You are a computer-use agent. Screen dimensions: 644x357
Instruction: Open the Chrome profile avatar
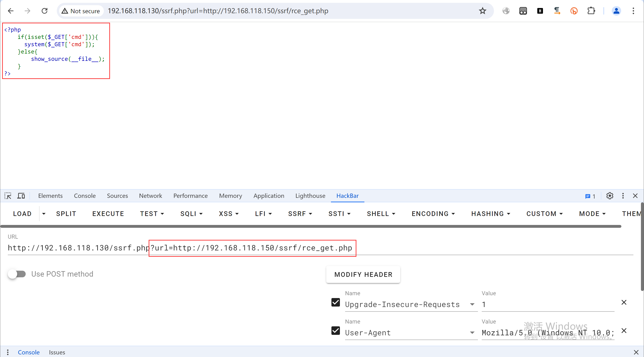coord(616,11)
